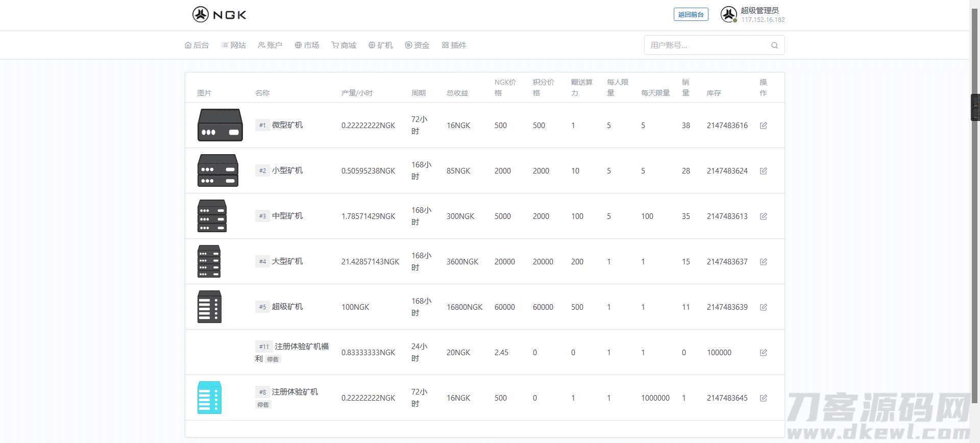Viewport: 980px width, 443px height.
Task: Click the NGK logo
Action: coord(219,15)
